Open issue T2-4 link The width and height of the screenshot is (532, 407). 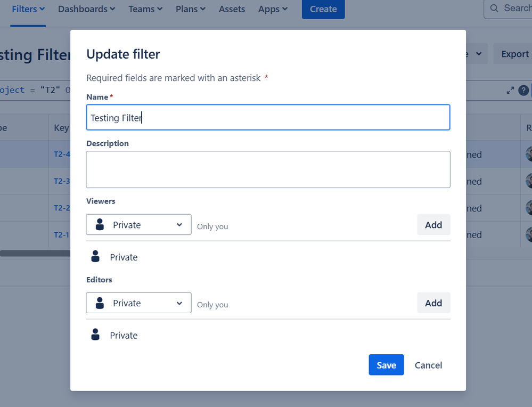point(62,154)
